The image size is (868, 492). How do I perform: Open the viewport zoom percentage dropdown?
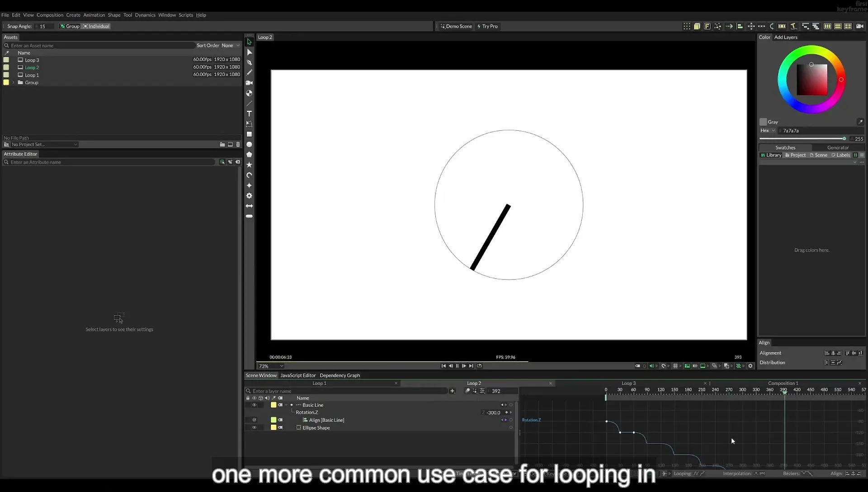pos(271,366)
